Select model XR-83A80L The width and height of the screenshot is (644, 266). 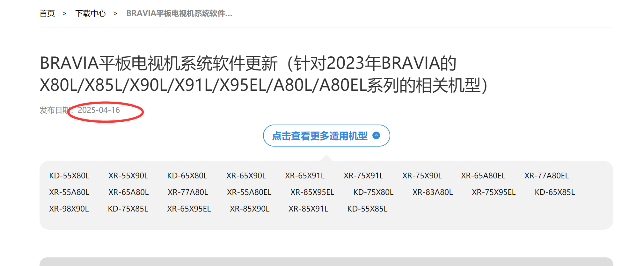click(x=433, y=192)
